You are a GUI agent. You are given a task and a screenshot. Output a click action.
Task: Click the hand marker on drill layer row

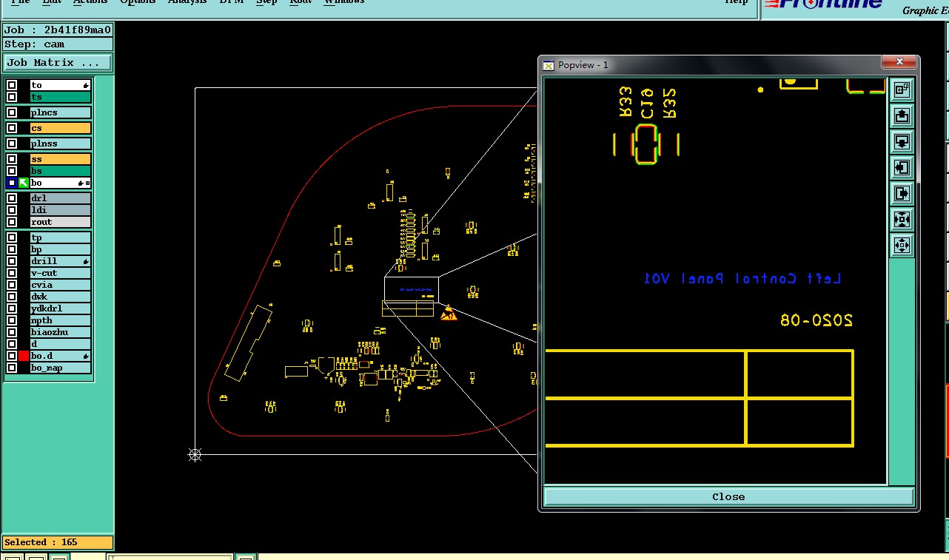pos(86,261)
